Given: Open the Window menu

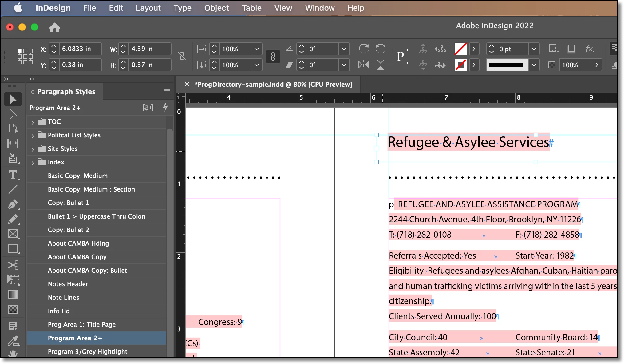Looking at the screenshot, I should [x=320, y=8].
